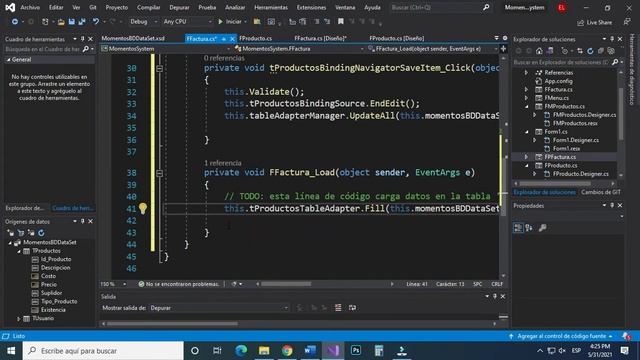The width and height of the screenshot is (640, 360).
Task: Switch to FFactura.cs [Diseño] tab
Action: (x=320, y=38)
